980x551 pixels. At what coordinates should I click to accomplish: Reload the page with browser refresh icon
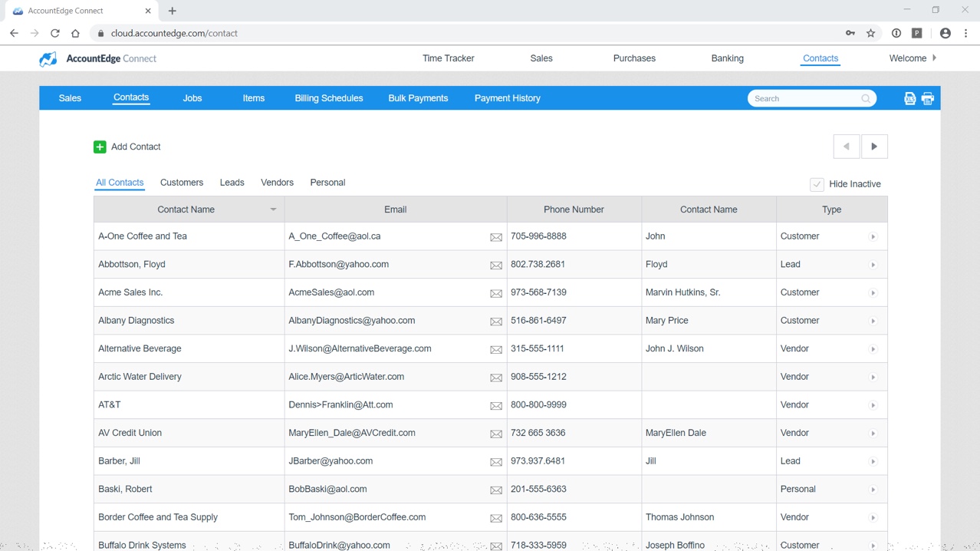55,33
